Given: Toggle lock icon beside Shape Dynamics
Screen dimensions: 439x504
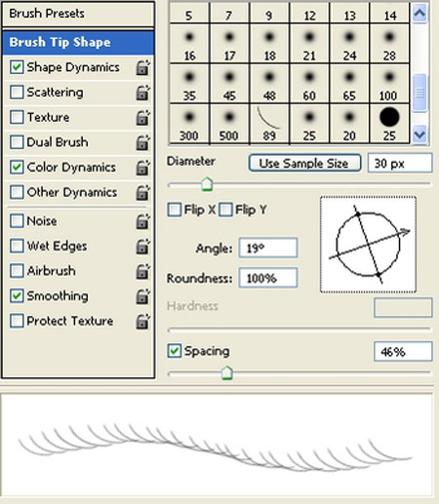Looking at the screenshot, I should click(x=142, y=67).
